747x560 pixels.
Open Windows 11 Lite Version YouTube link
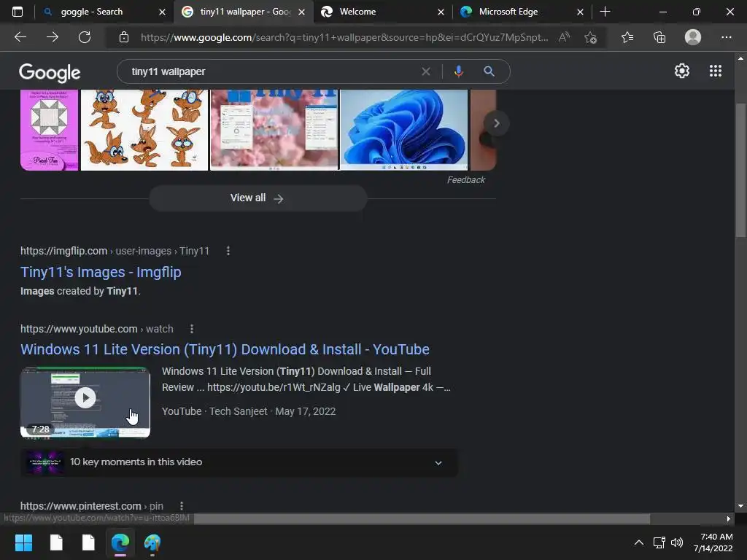[225, 349]
